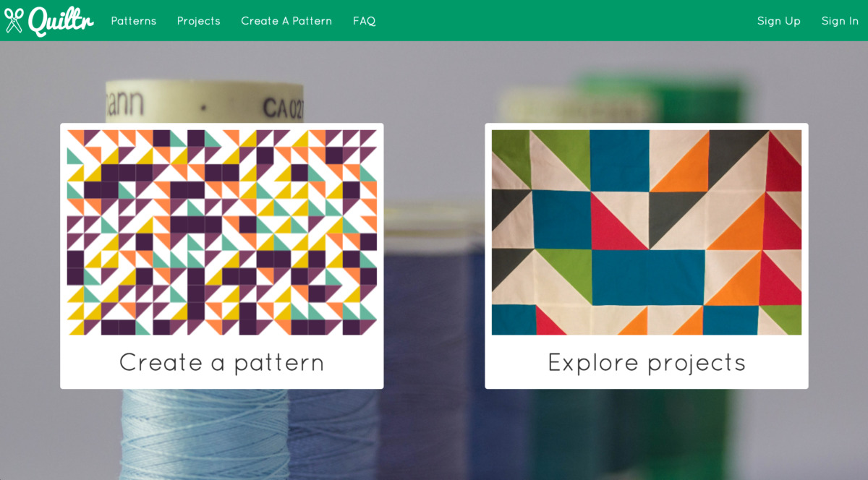868x480 pixels.
Task: Click the Sign Up link
Action: 778,21
